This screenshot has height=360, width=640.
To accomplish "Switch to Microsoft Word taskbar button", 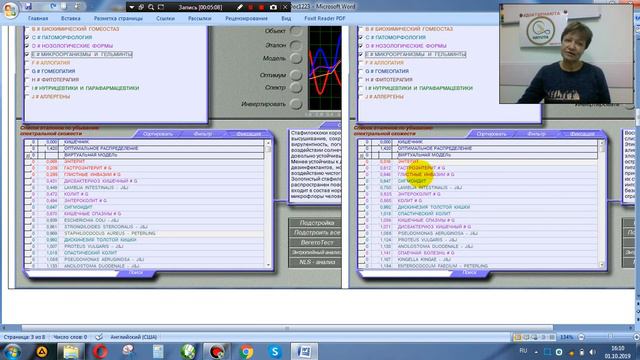I will pyautogui.click(x=304, y=351).
